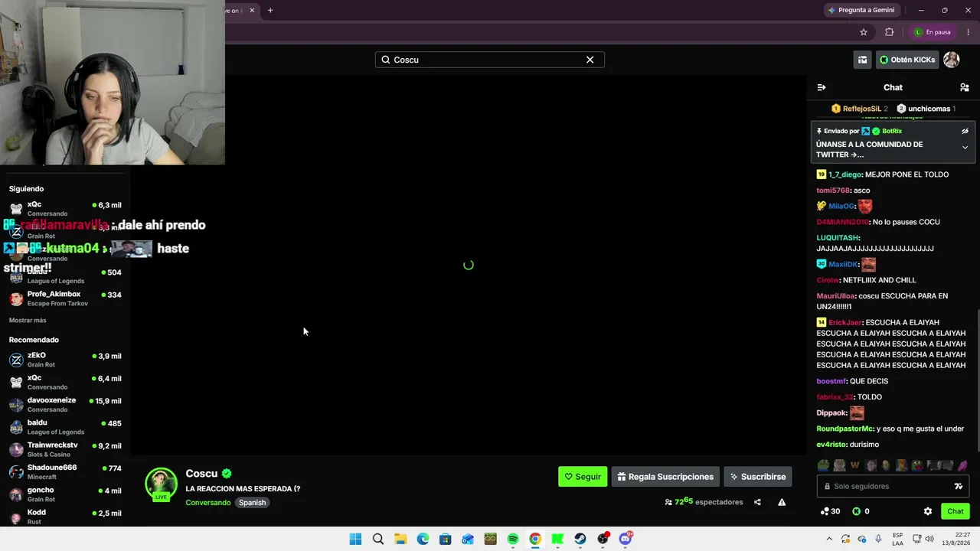
Task: Open the dashboard panel icon beside Obtén KICKs
Action: tap(862, 60)
